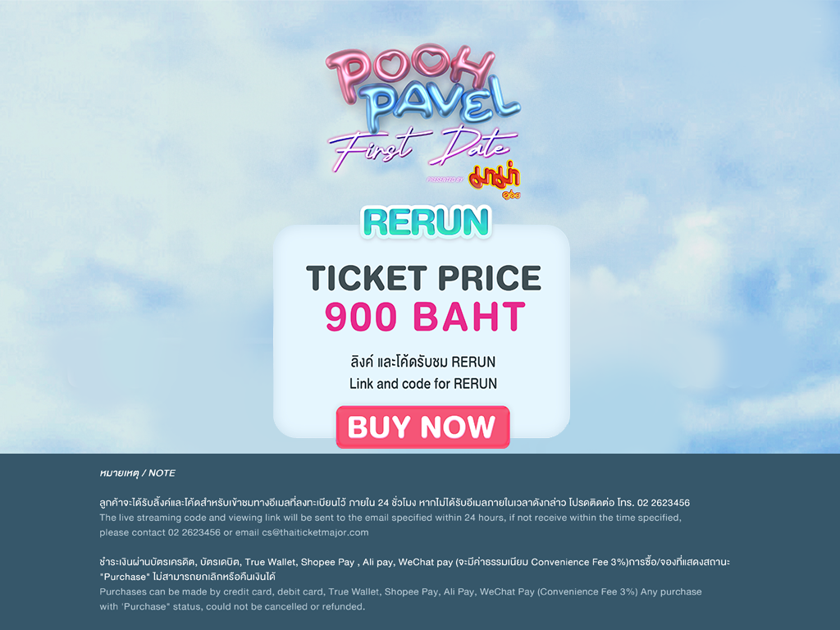Image resolution: width=840 pixels, height=630 pixels.
Task: Click the BUY NOW button
Action: (x=422, y=427)
